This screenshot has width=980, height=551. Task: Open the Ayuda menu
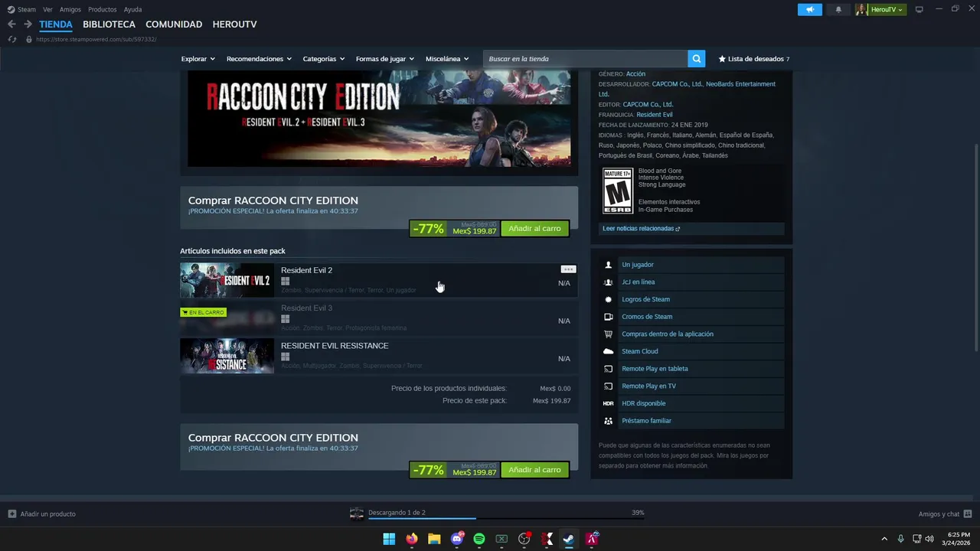tap(132, 9)
